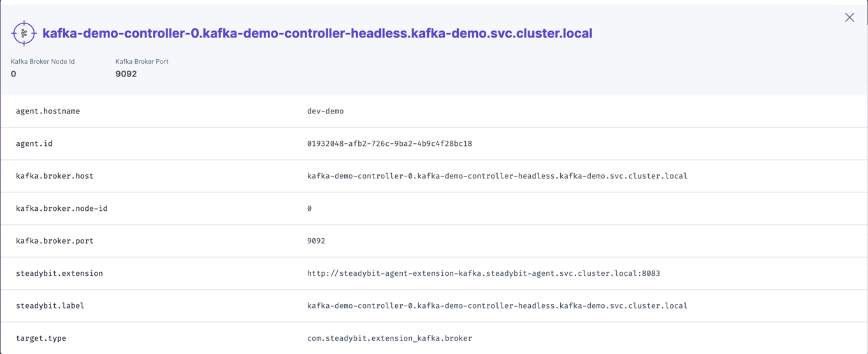Select the steadybit extension URL value
The height and width of the screenshot is (354, 868).
coord(484,273)
